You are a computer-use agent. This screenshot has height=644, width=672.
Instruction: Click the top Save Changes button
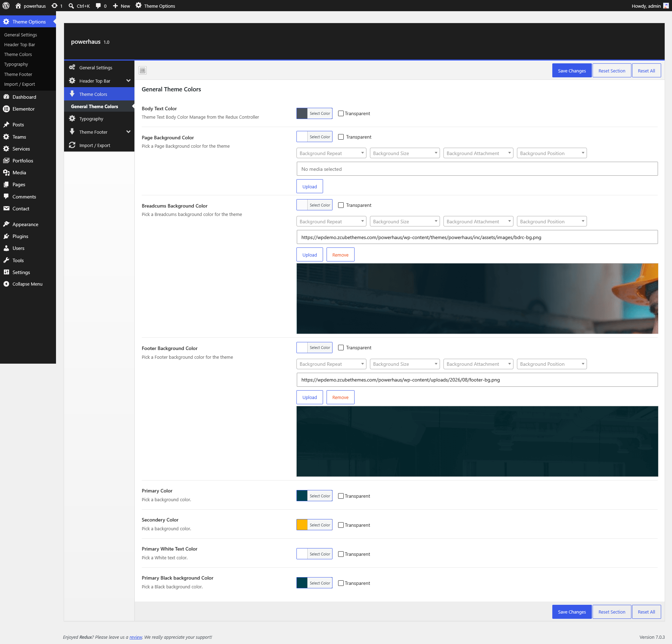[x=572, y=70]
